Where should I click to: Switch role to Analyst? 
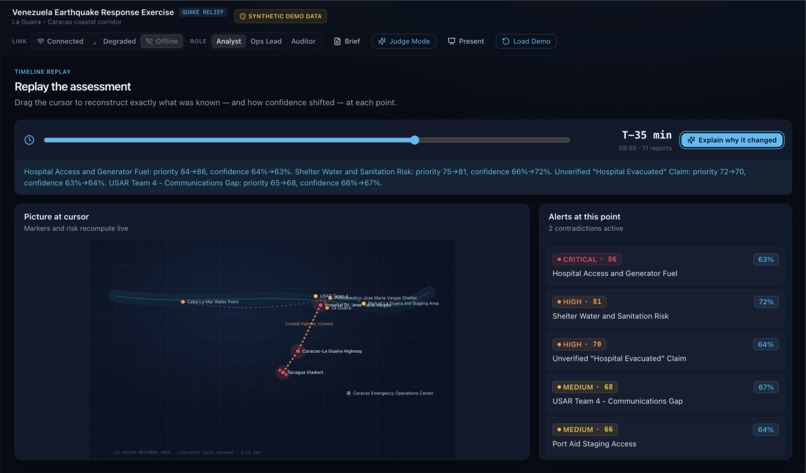(x=228, y=41)
